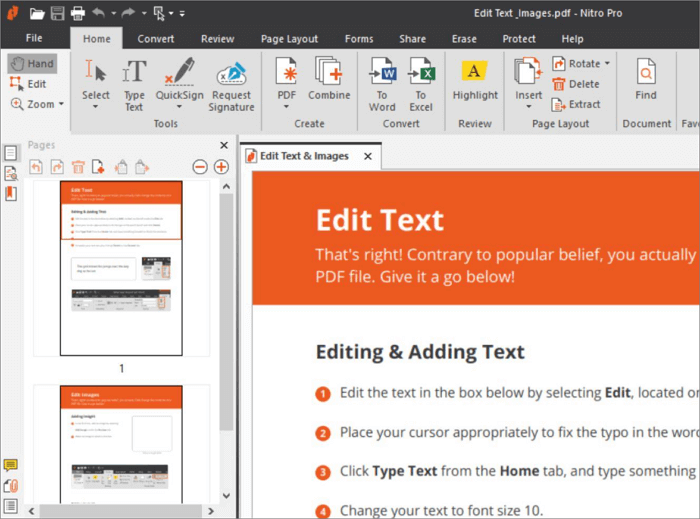This screenshot has width=700, height=519.
Task: Switch to the Protect ribbon tab
Action: click(519, 39)
